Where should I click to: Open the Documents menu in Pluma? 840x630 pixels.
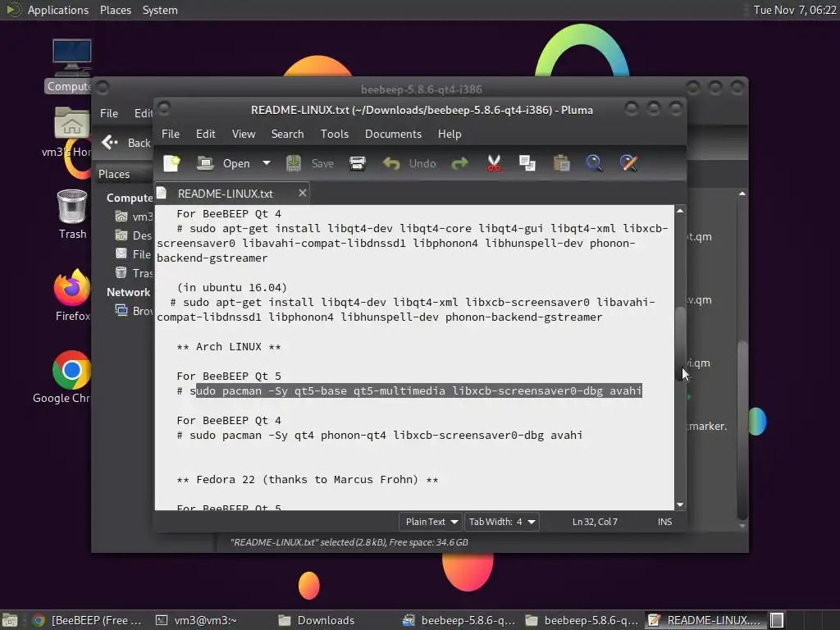point(393,134)
